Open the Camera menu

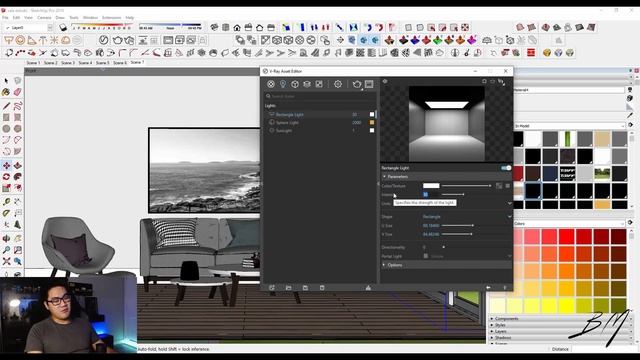pos(44,18)
